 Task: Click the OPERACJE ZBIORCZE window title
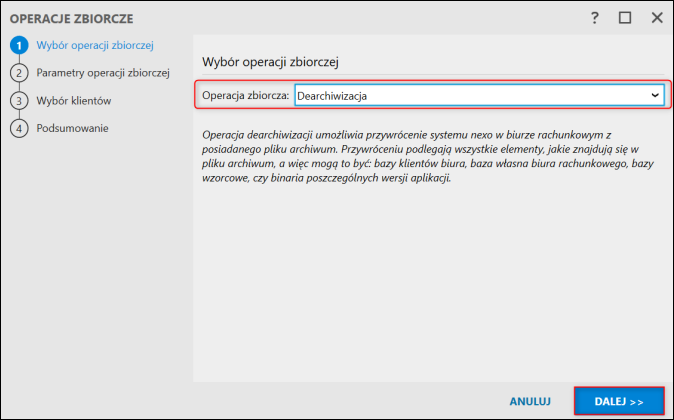click(x=71, y=18)
